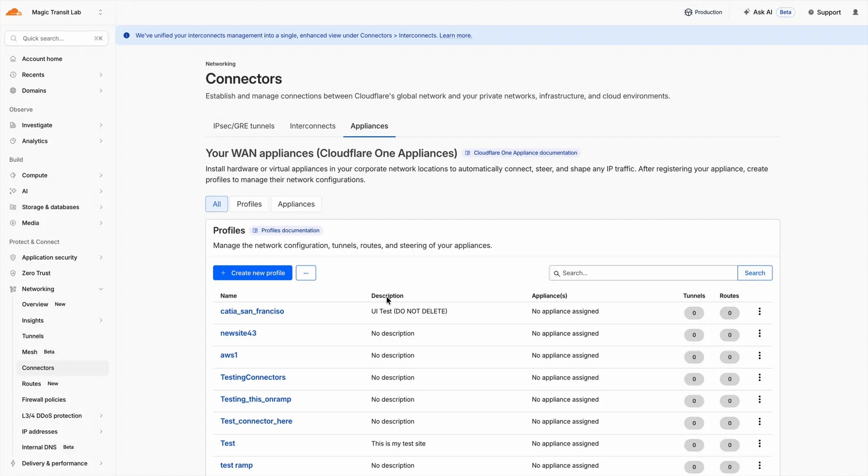
Task: Open kebab menu for Test row
Action: [x=759, y=444]
